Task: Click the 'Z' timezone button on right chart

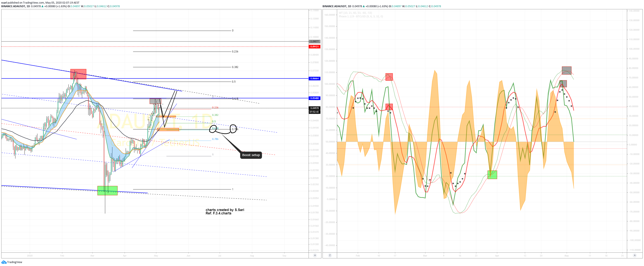Action: [x=330, y=255]
